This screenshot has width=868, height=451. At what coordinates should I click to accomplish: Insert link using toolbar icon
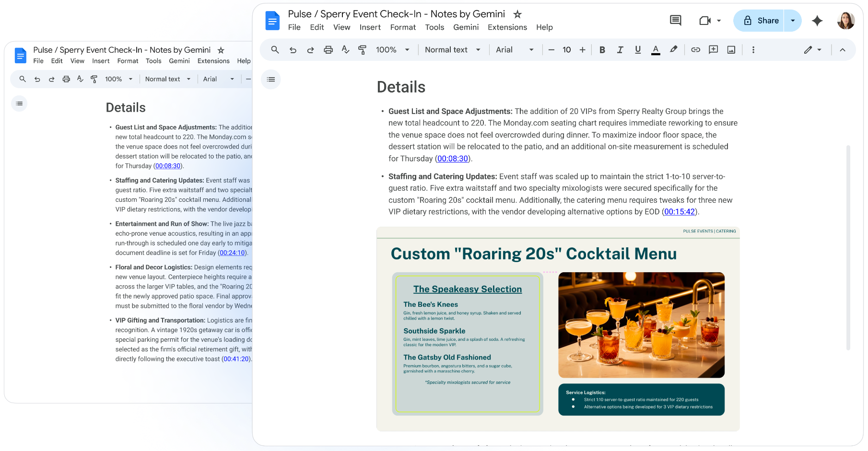[695, 50]
